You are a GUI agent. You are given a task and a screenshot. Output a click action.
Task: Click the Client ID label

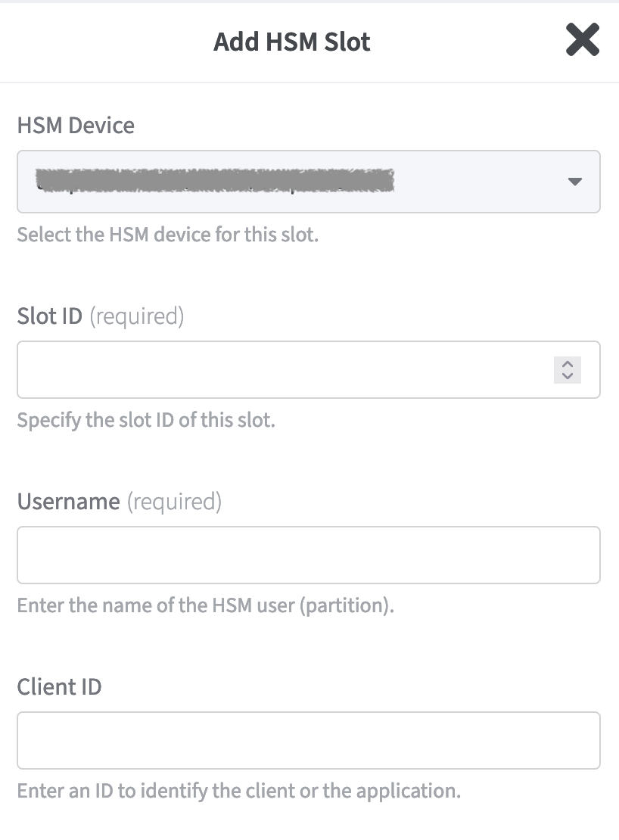click(59, 687)
